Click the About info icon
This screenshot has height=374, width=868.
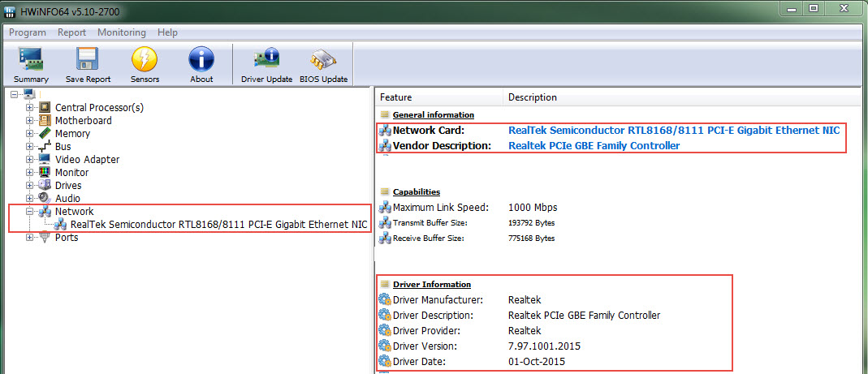click(201, 63)
